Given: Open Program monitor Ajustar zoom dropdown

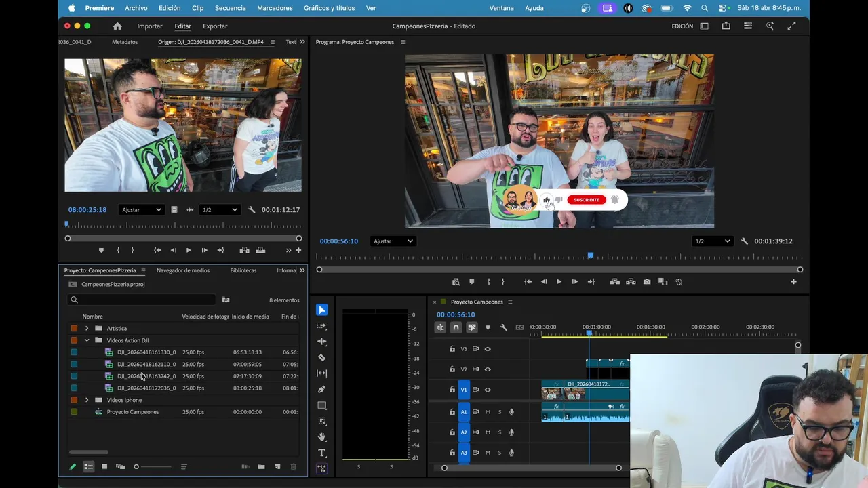Looking at the screenshot, I should coord(393,241).
